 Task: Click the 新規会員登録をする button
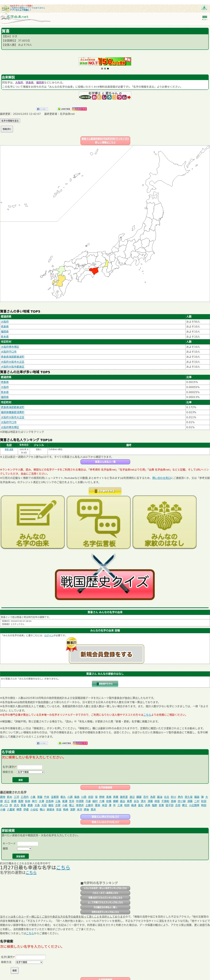coord(106,654)
